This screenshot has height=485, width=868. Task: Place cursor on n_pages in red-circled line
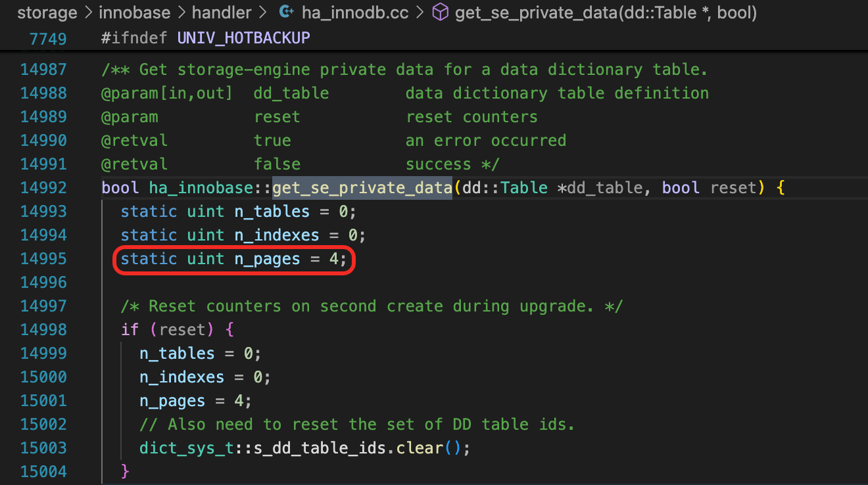point(267,259)
